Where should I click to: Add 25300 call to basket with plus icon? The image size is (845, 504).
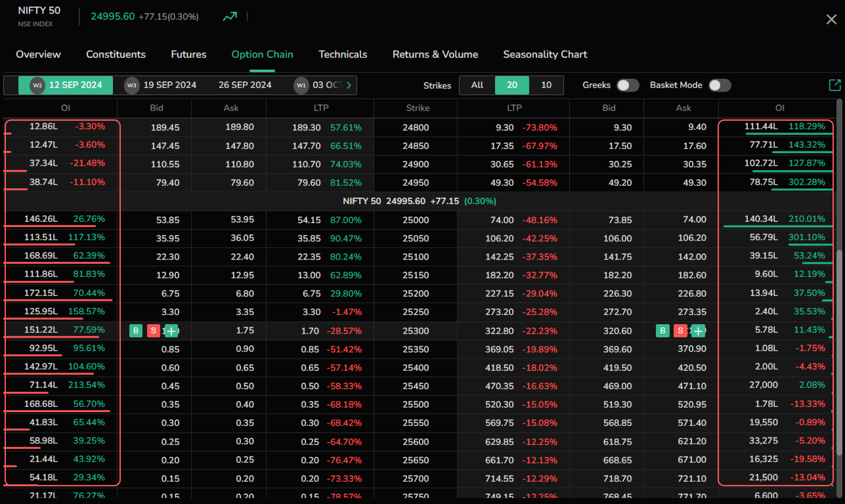(x=171, y=330)
